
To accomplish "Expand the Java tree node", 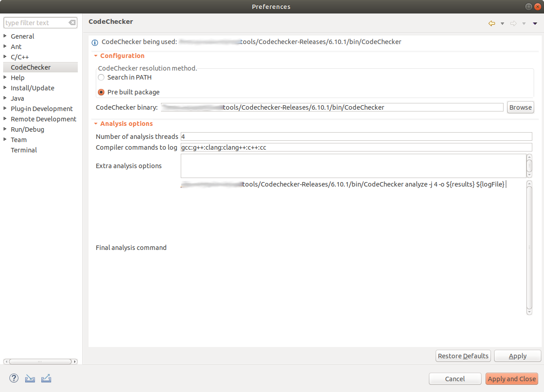I will pos(5,98).
